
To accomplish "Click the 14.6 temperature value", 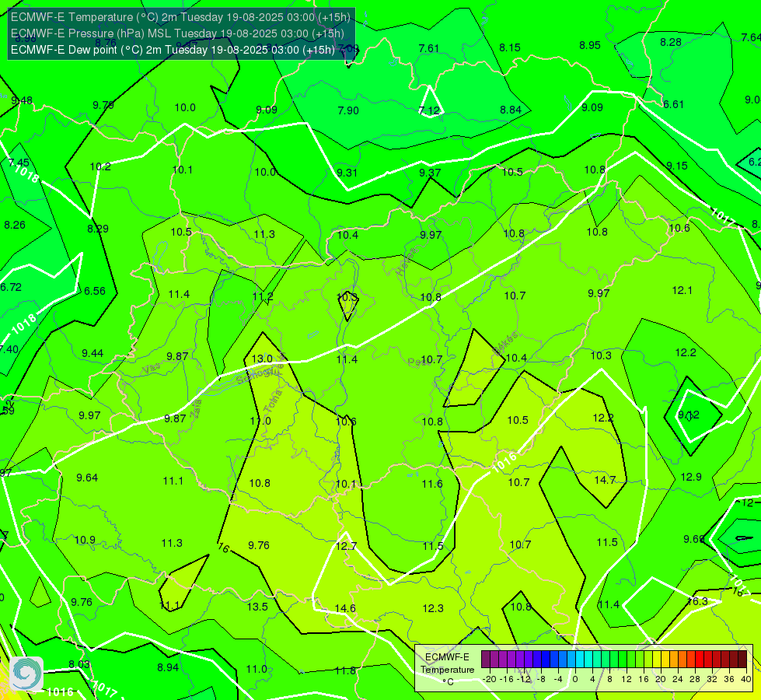I will (x=345, y=609).
